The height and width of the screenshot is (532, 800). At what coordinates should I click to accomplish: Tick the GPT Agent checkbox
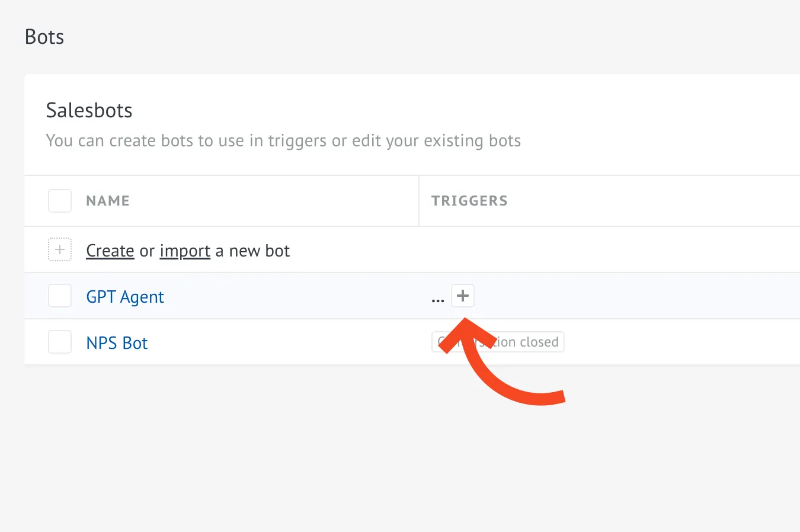(x=60, y=296)
